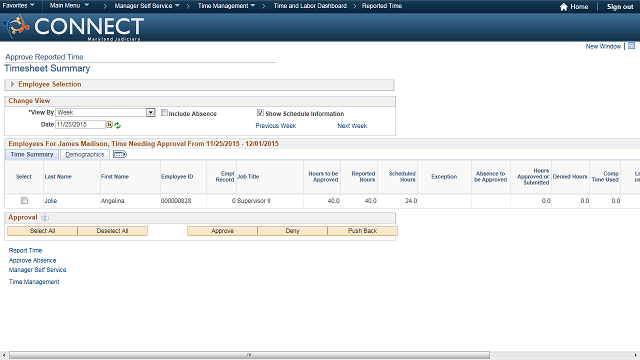Click the Home house icon
This screenshot has width=640, height=360.
(x=564, y=7)
